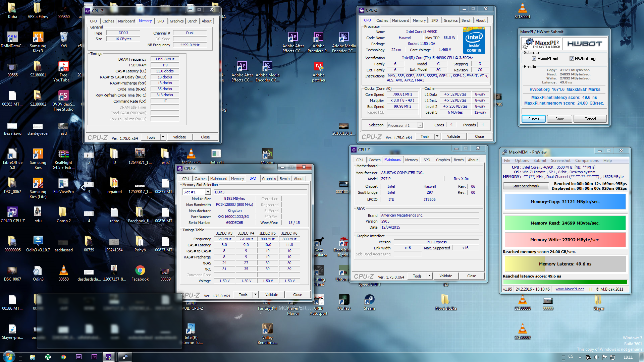Open Facebook Chrome shortcut on desktop
The height and width of the screenshot is (362, 644).
click(140, 273)
